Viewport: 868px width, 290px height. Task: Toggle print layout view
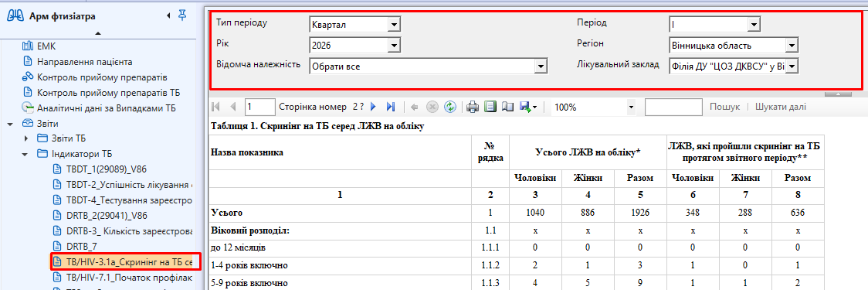(490, 107)
